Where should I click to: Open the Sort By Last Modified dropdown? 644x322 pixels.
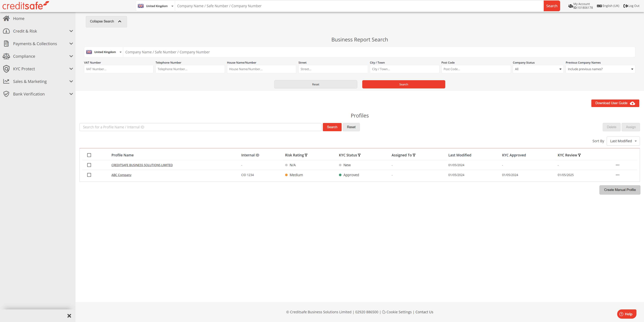623,141
